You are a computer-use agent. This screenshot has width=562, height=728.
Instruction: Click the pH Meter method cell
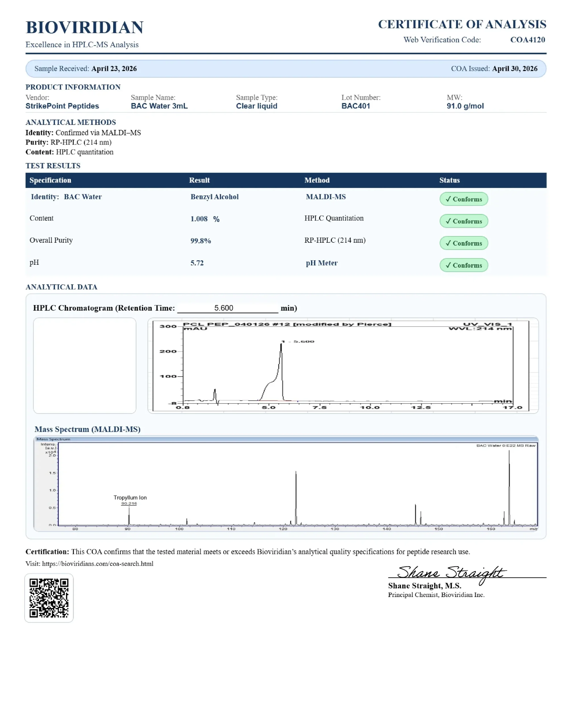click(322, 263)
